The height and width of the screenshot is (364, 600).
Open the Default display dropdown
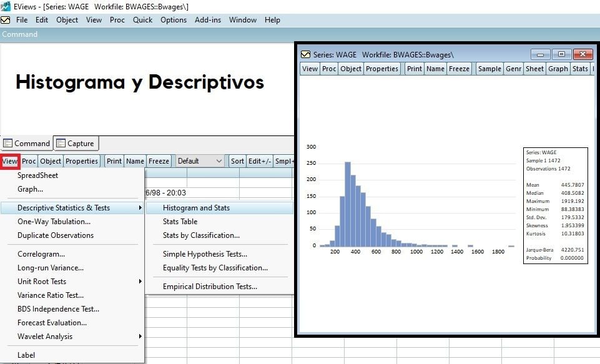pos(199,160)
